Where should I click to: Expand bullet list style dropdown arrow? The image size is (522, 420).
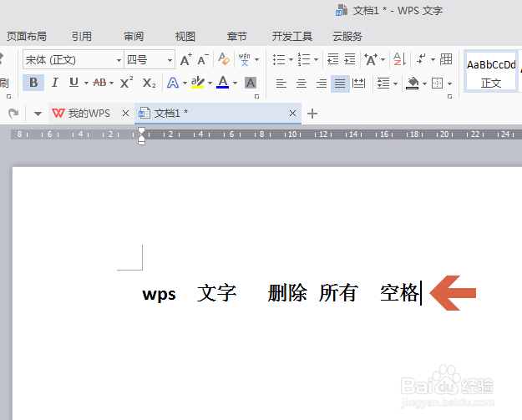coord(291,60)
